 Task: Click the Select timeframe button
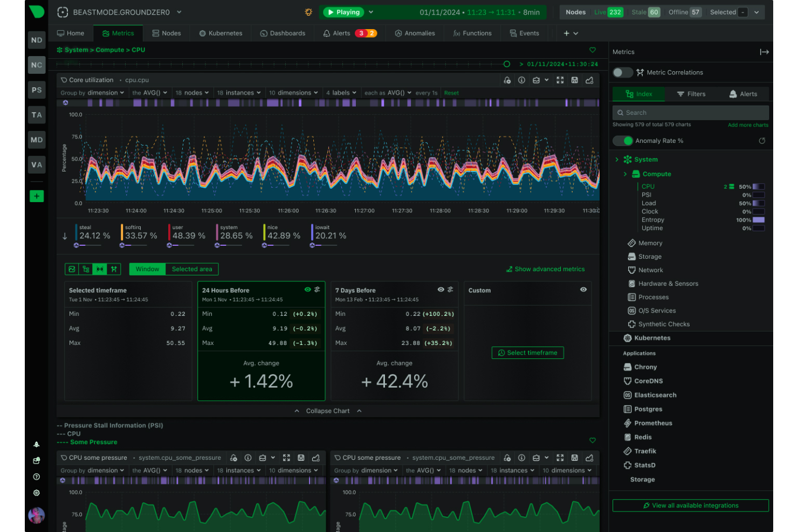pos(527,353)
